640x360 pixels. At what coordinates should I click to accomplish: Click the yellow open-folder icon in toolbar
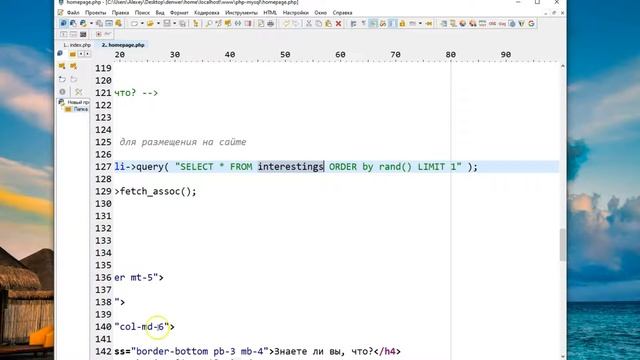tap(150, 24)
